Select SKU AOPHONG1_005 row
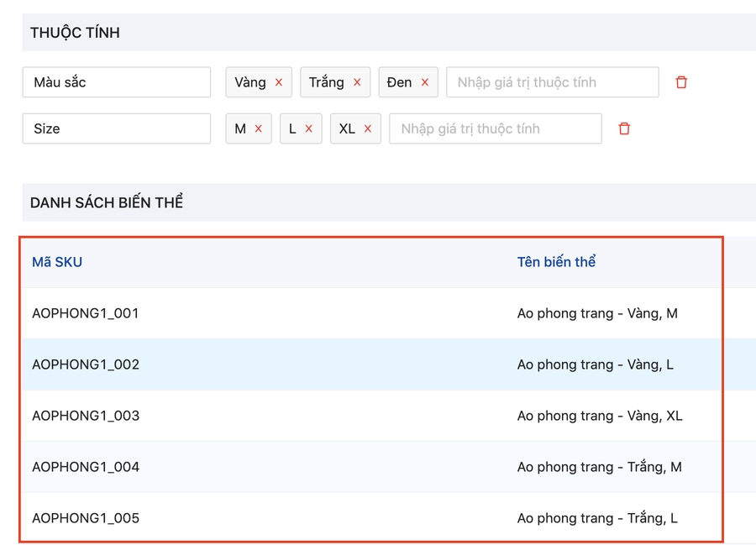756x545 pixels. pos(86,518)
